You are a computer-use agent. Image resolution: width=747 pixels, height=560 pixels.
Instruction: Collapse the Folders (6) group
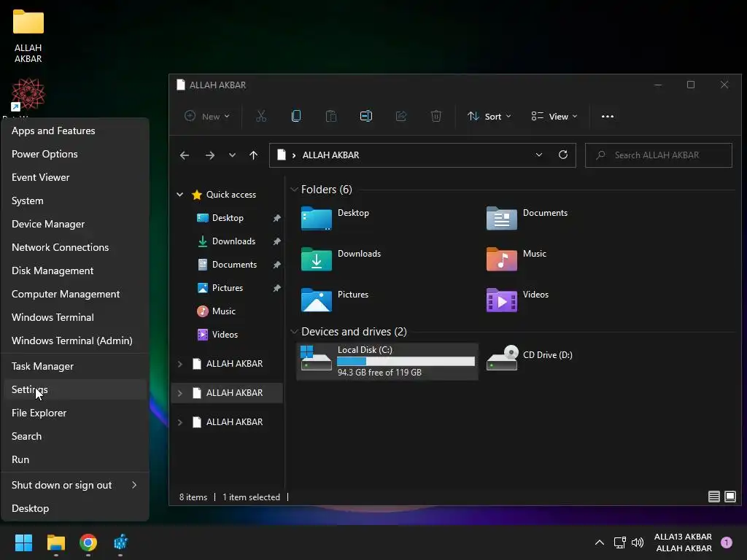[294, 190]
